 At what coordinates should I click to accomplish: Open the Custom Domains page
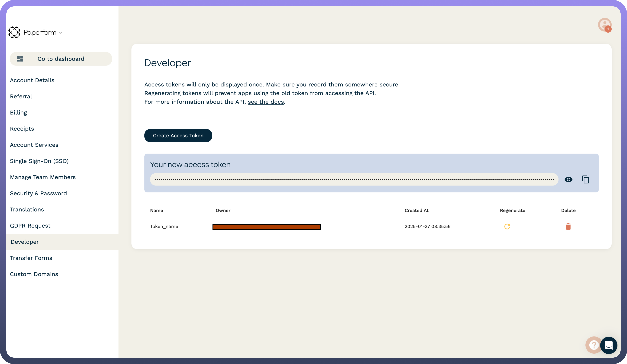[34, 274]
